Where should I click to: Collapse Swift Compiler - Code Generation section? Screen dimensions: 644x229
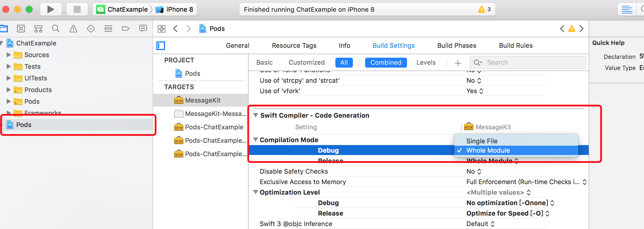[256, 115]
